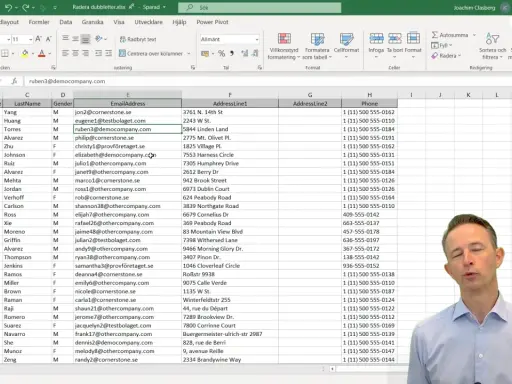
Task: Select cell with 7553 Harness Circle
Action: 230,155
